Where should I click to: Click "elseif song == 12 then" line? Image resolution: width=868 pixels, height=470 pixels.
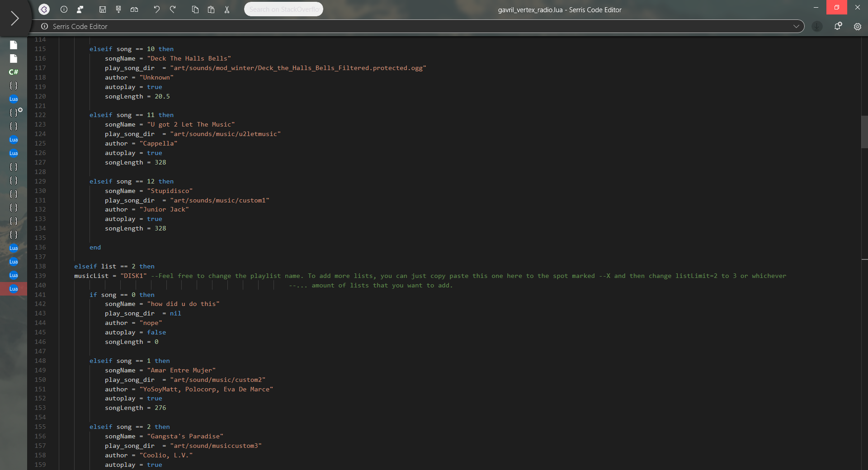(132, 181)
